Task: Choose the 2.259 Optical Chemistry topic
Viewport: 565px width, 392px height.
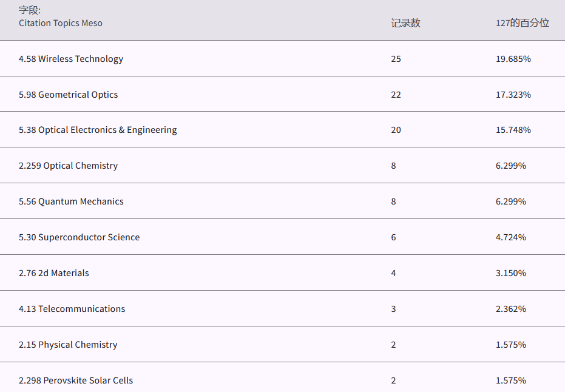Action: click(x=69, y=166)
